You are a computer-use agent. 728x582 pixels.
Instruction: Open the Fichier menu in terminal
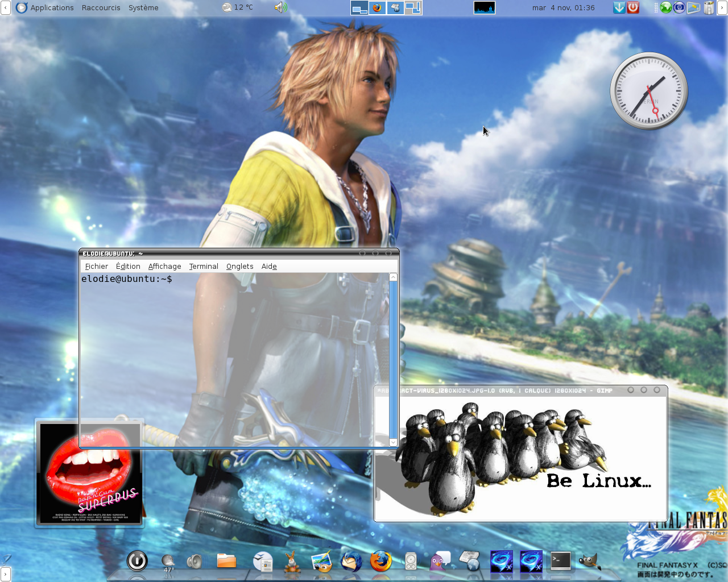(96, 266)
